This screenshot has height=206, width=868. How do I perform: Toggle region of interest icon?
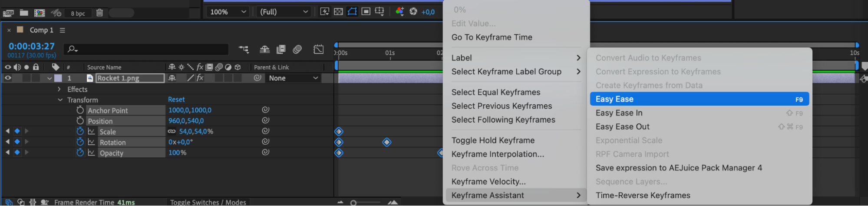coord(366,11)
